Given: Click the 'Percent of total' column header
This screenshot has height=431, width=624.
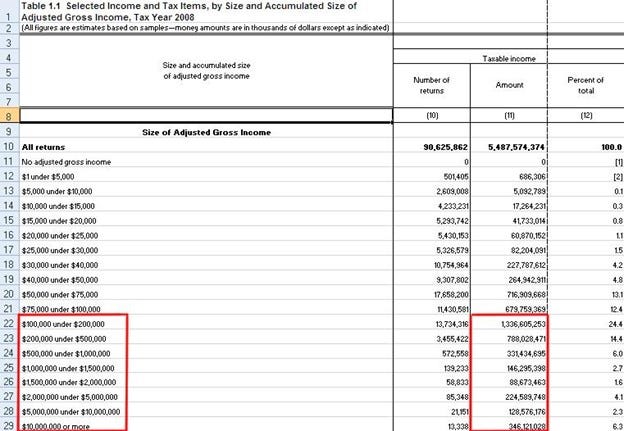Looking at the screenshot, I should pos(585,85).
